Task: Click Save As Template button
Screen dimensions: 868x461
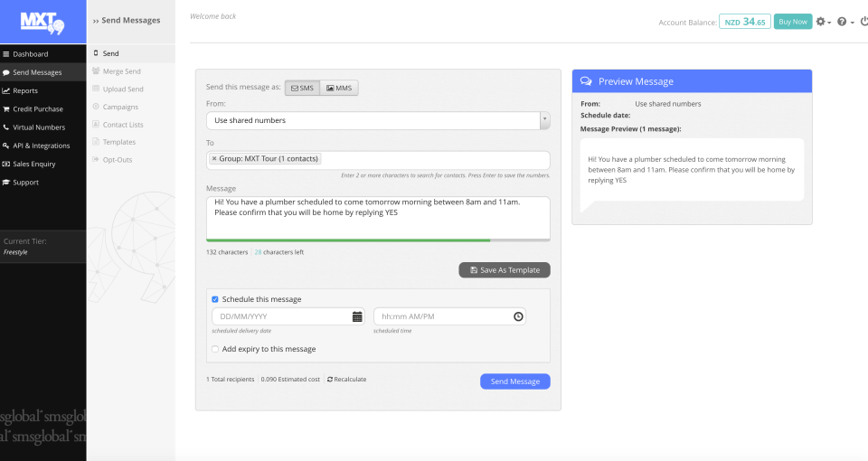Action: click(x=505, y=270)
